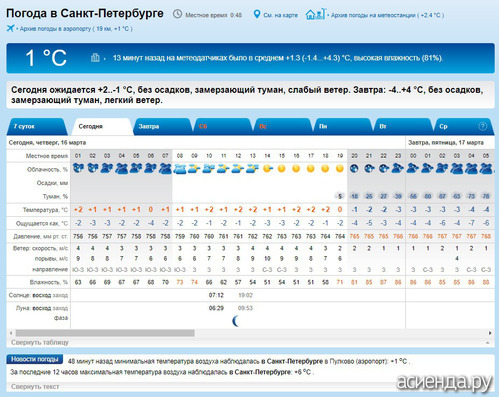Click the crescent moon phase icon
Screen dimensions: 499x397
pyautogui.click(x=236, y=321)
